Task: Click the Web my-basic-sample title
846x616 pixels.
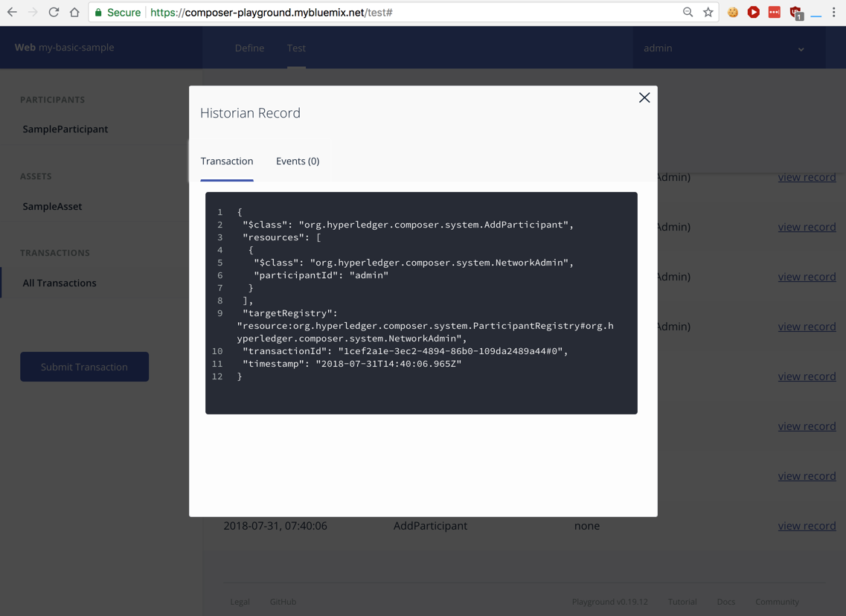Action: point(64,48)
